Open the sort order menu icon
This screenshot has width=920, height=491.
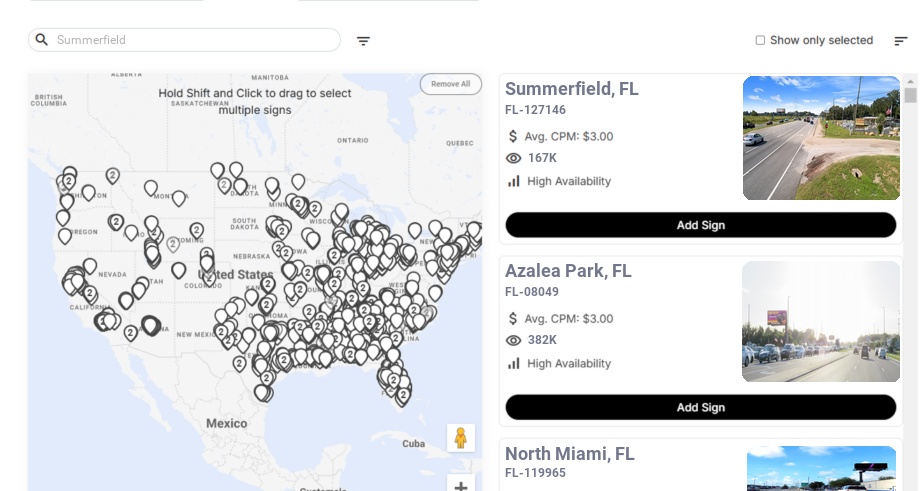(x=900, y=41)
